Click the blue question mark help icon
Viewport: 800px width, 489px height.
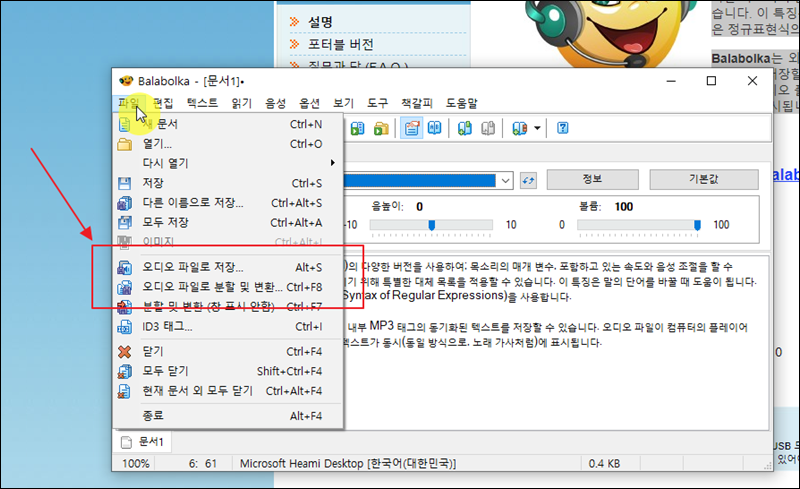click(x=562, y=128)
